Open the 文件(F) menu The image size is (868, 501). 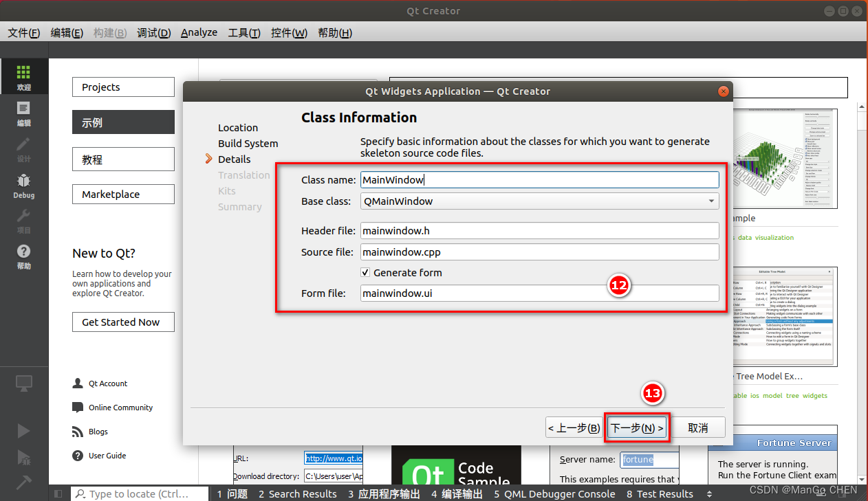(x=24, y=32)
